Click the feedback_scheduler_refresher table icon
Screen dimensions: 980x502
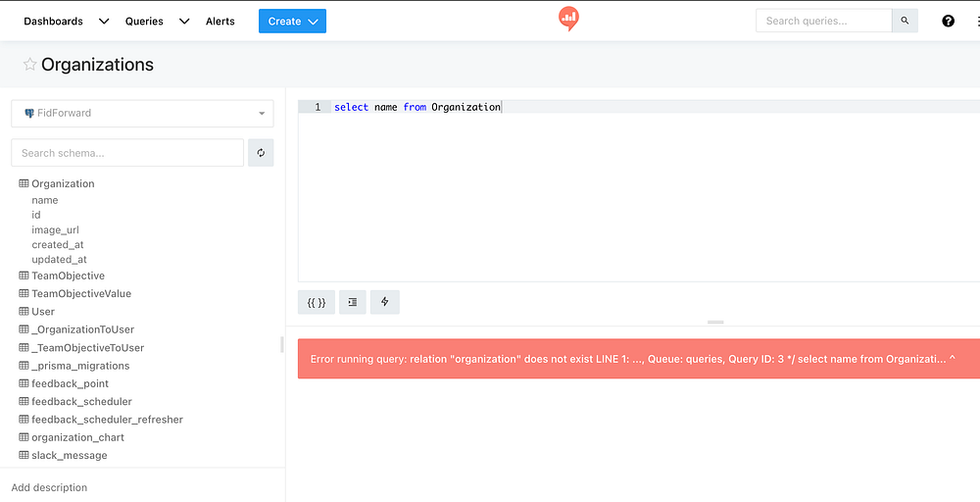(x=24, y=419)
